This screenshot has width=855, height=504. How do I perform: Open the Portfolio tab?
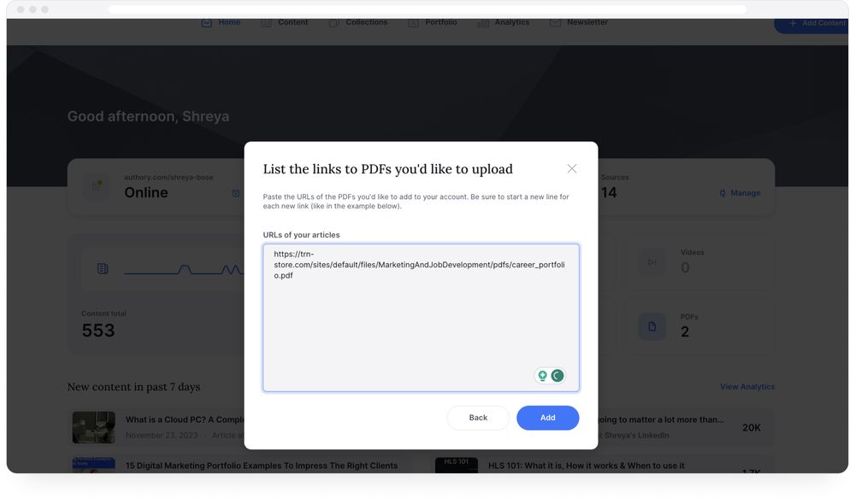(433, 22)
